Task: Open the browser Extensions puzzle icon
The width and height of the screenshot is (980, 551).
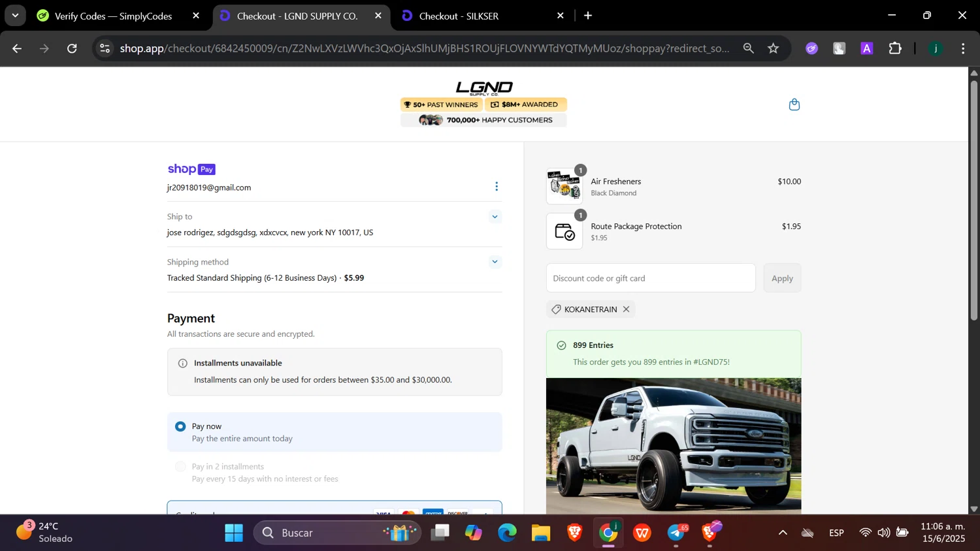Action: (895, 48)
